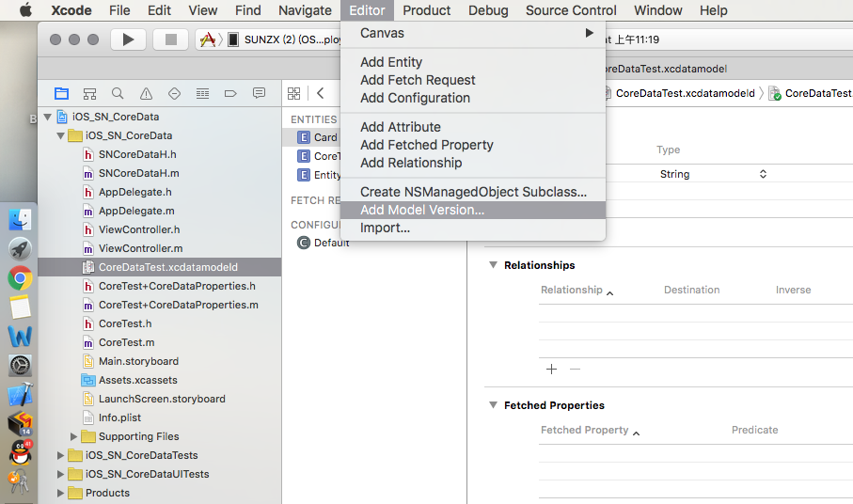Choose Add Relationship menu item
This screenshot has width=853, height=504.
click(473, 163)
